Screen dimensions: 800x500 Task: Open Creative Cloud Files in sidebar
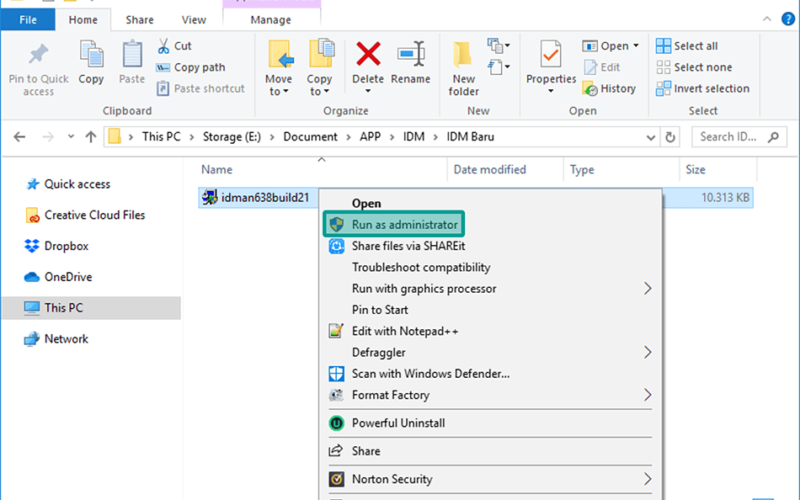tap(94, 215)
